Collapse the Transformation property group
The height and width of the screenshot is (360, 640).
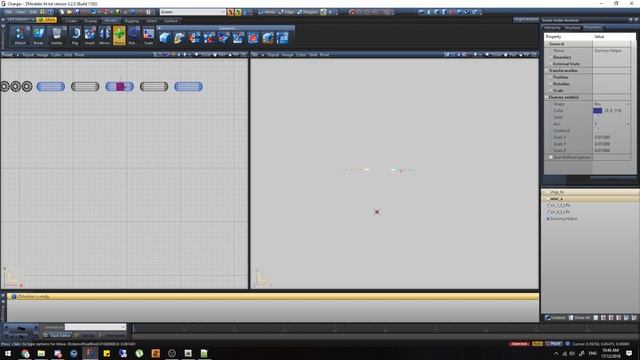click(547, 71)
